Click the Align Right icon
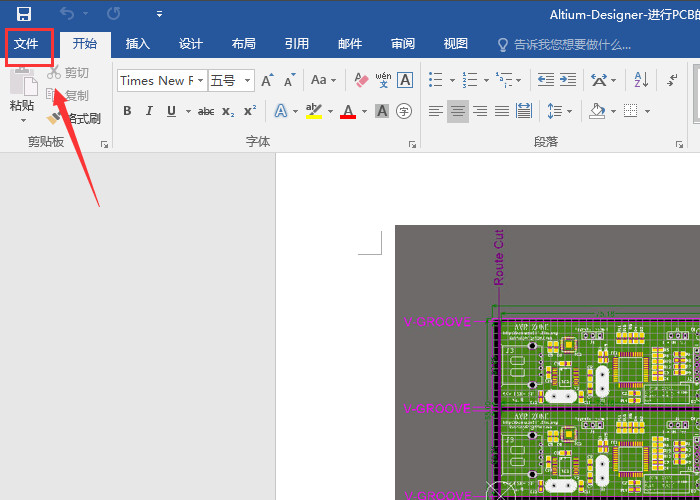700x500 pixels. (x=480, y=111)
